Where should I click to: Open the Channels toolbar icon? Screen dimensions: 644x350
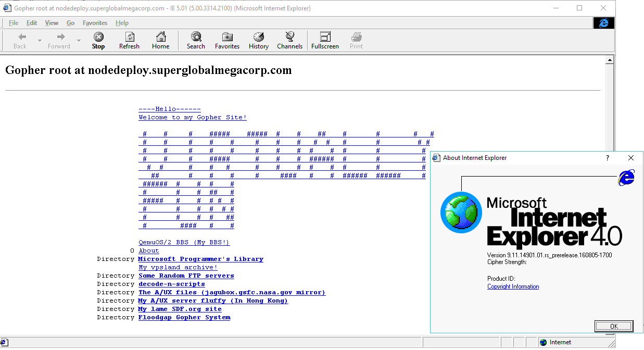tap(289, 40)
